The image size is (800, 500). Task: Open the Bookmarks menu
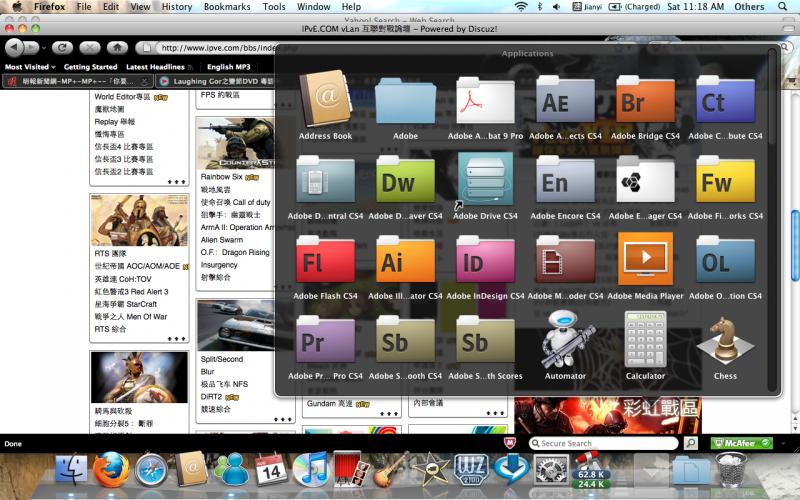[x=227, y=7]
